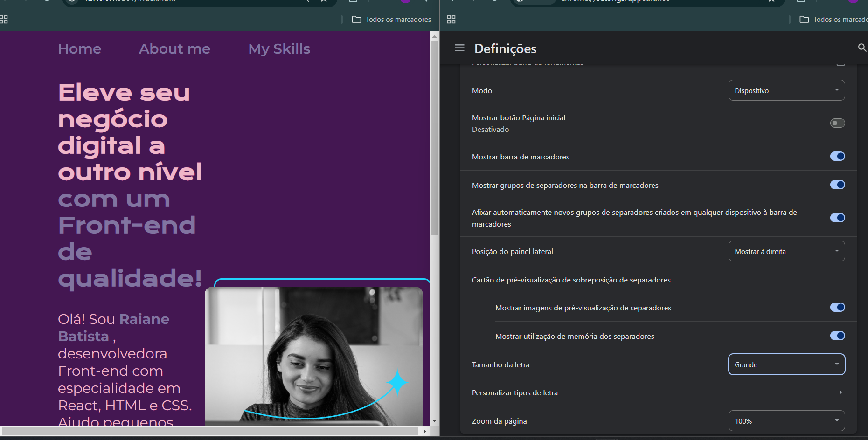Image resolution: width=868 pixels, height=440 pixels.
Task: Click the horizontal scrollbar thumb in left window
Action: [x=210, y=431]
